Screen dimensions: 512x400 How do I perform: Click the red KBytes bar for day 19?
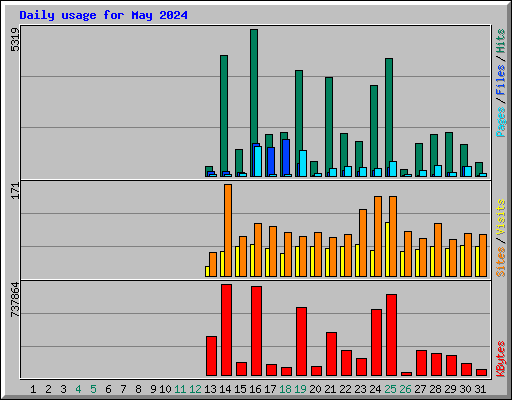coord(302,342)
